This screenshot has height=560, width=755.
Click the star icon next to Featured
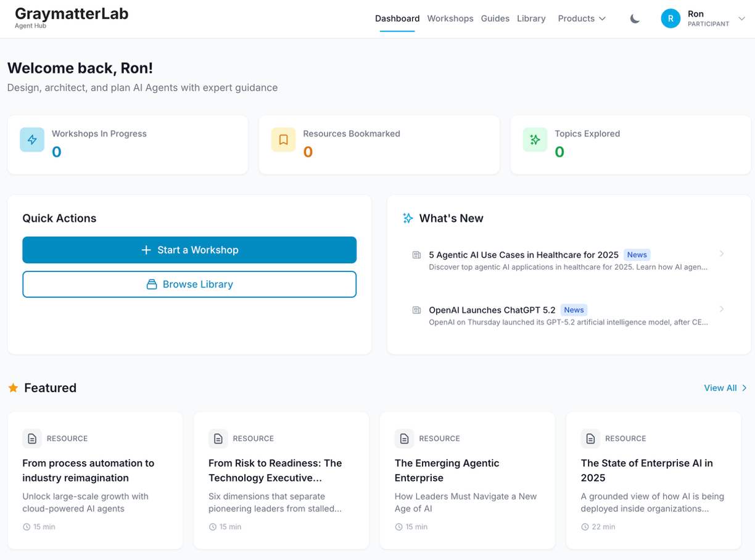pos(13,387)
